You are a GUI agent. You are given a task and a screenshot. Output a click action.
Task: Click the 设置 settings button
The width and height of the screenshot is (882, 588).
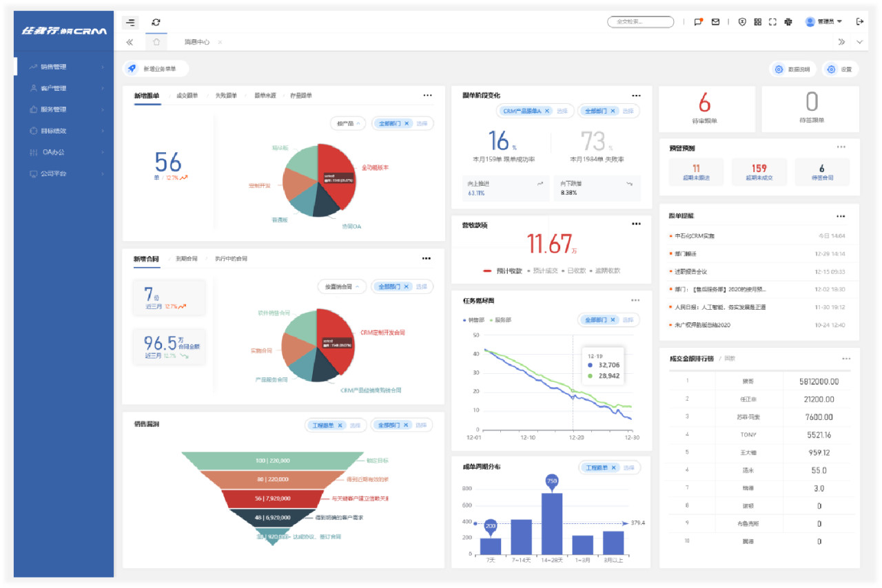click(x=840, y=70)
